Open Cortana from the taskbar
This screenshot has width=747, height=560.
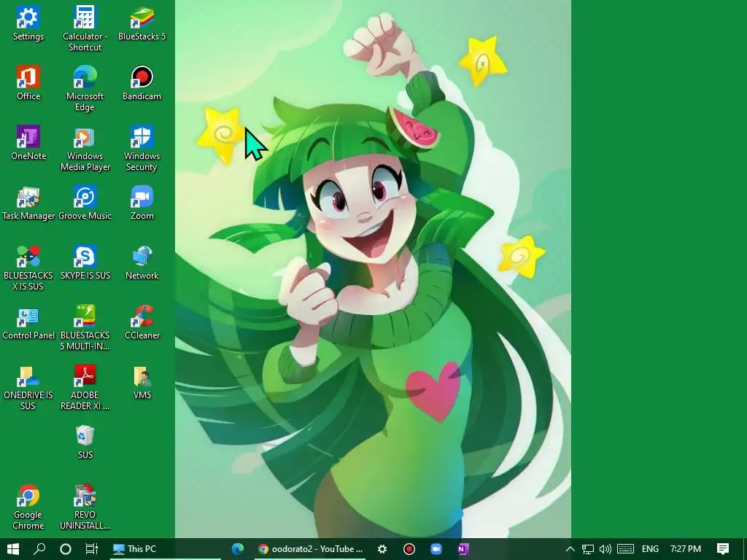click(66, 549)
